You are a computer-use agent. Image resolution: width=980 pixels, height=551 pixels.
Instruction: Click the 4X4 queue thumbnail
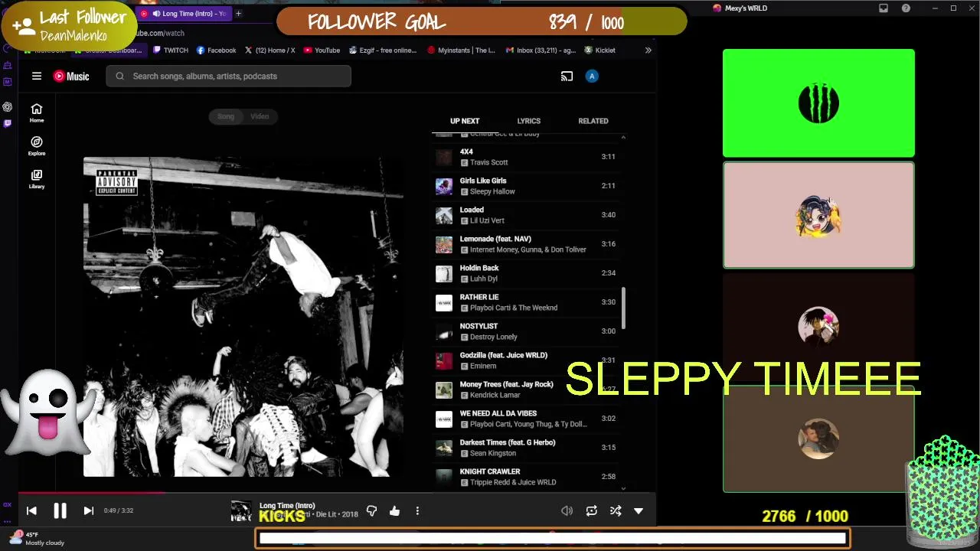[444, 157]
